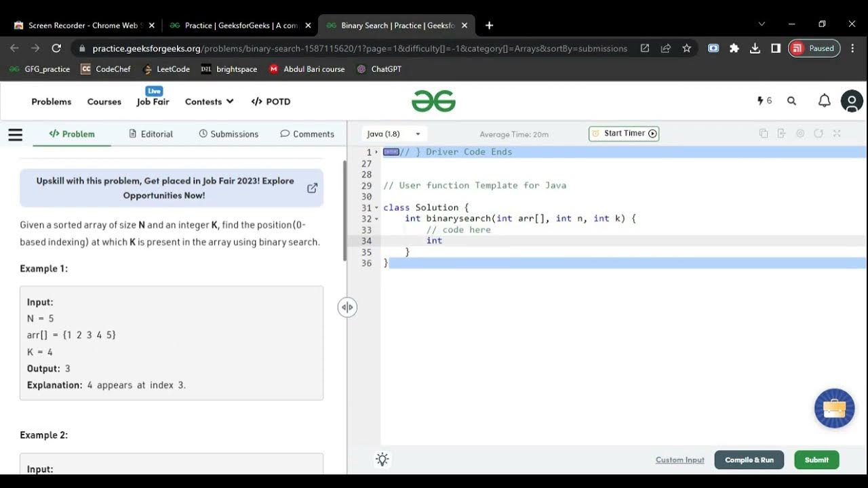Open the POTD nav item
This screenshot has height=488, width=868.
pos(271,102)
